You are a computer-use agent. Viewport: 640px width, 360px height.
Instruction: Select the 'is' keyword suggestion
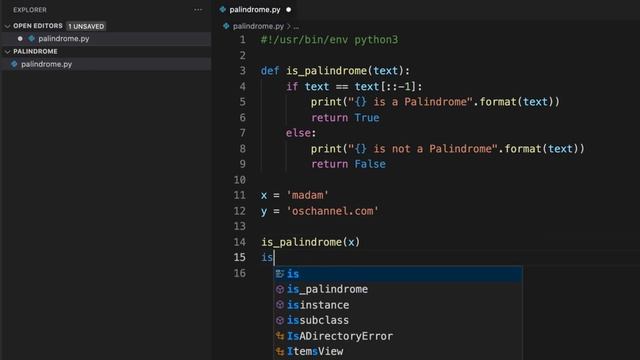[x=398, y=274]
